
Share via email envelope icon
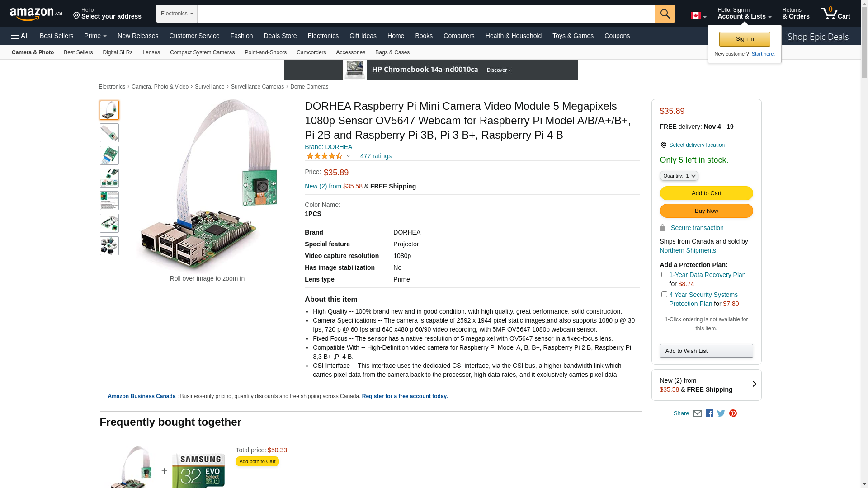(x=697, y=413)
